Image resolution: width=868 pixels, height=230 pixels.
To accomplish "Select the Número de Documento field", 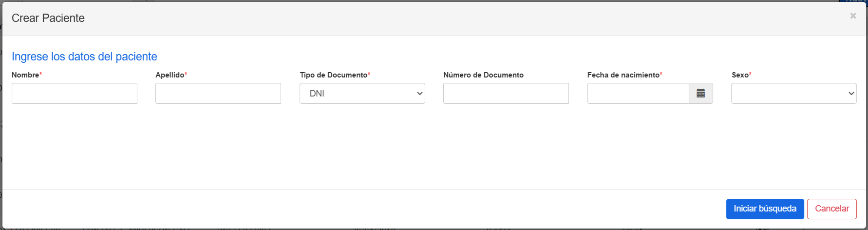I will pyautogui.click(x=506, y=93).
